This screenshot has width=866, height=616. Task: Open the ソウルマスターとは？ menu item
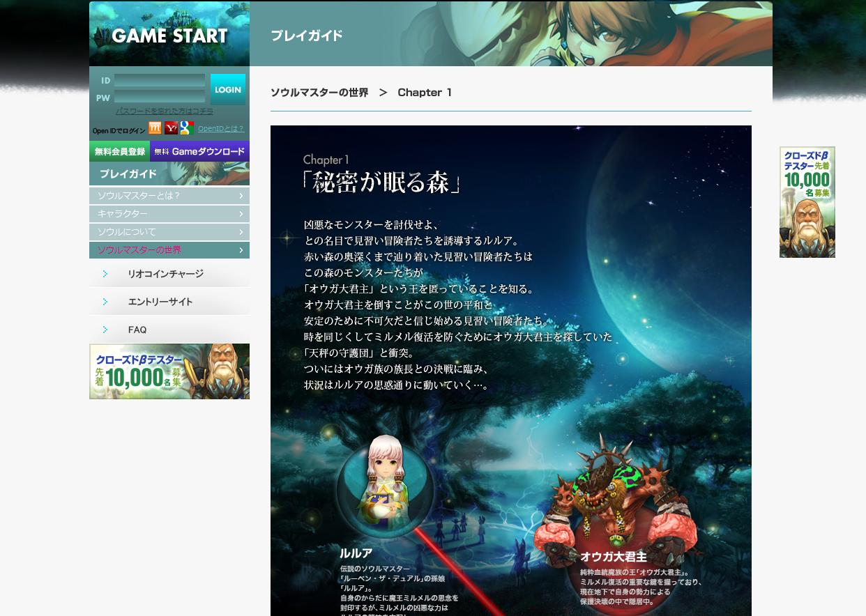pyautogui.click(x=169, y=196)
